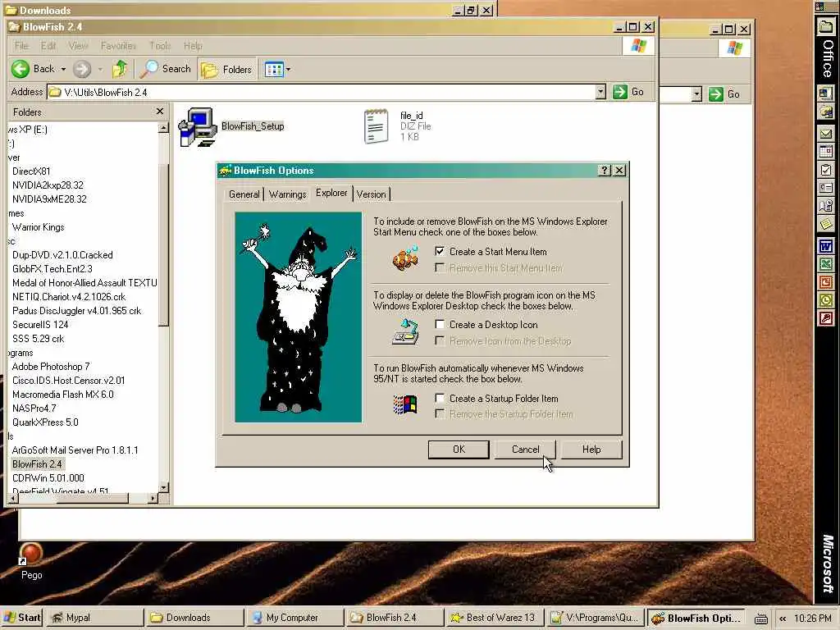Viewport: 840px width, 630px height.
Task: Click New Task clipboard icon on Office bar
Action: [x=825, y=171]
